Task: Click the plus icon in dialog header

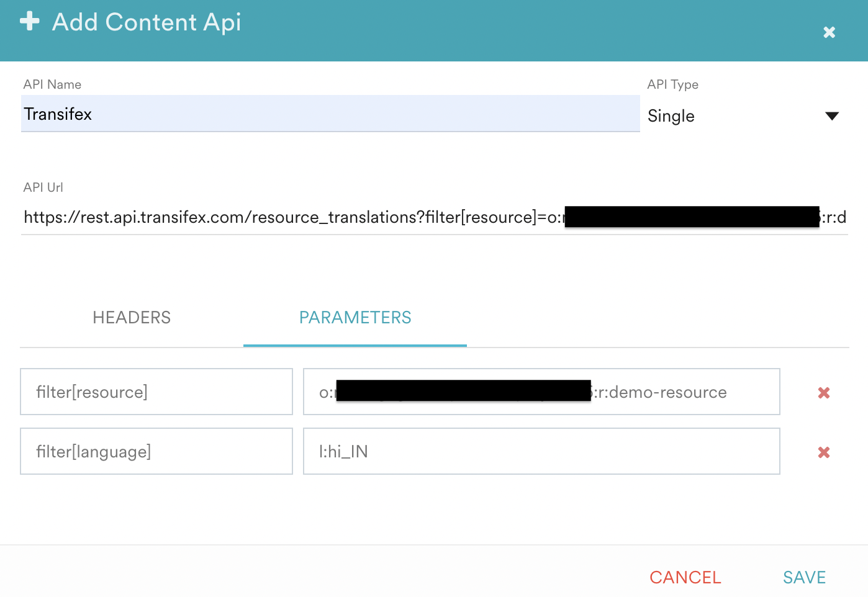Action: [30, 21]
